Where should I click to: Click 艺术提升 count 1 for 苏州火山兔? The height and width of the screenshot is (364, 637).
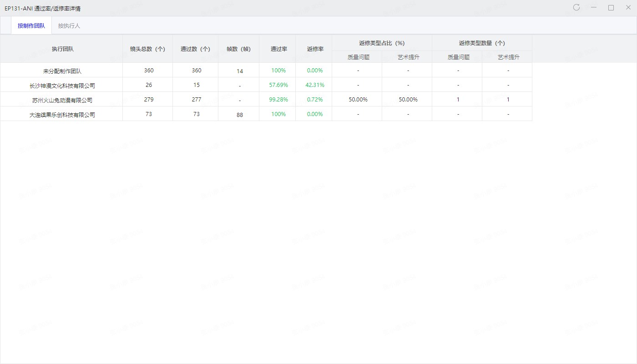[x=508, y=100]
